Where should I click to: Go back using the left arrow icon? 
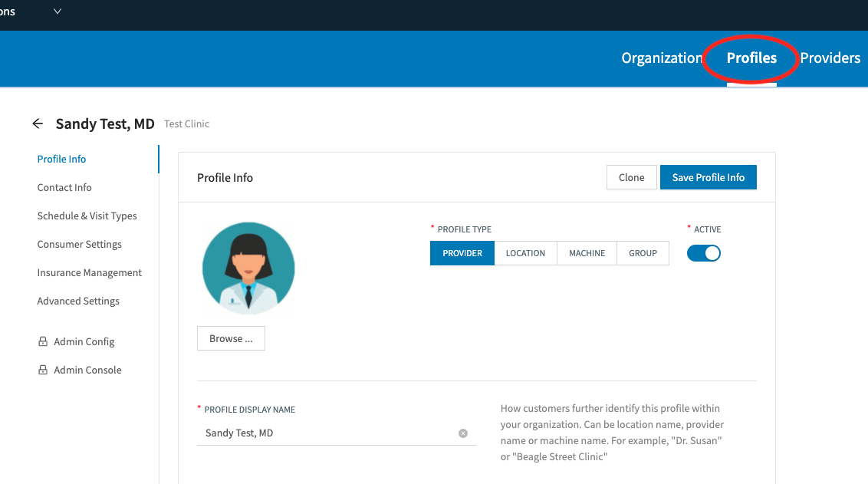coord(38,123)
